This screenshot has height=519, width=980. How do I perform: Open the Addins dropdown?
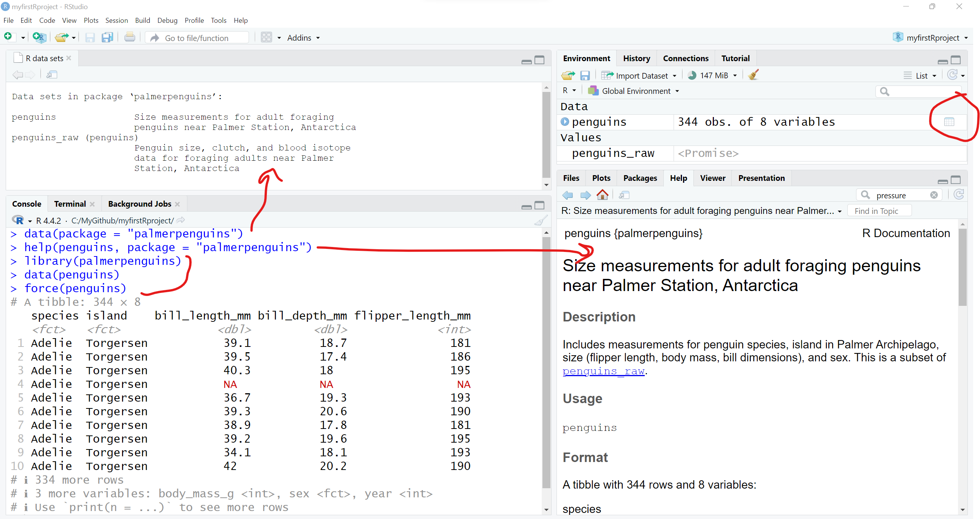point(304,38)
